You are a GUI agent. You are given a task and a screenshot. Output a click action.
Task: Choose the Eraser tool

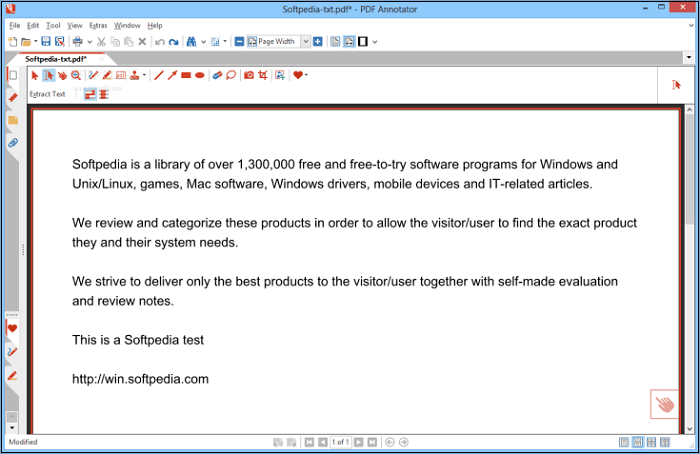point(217,75)
